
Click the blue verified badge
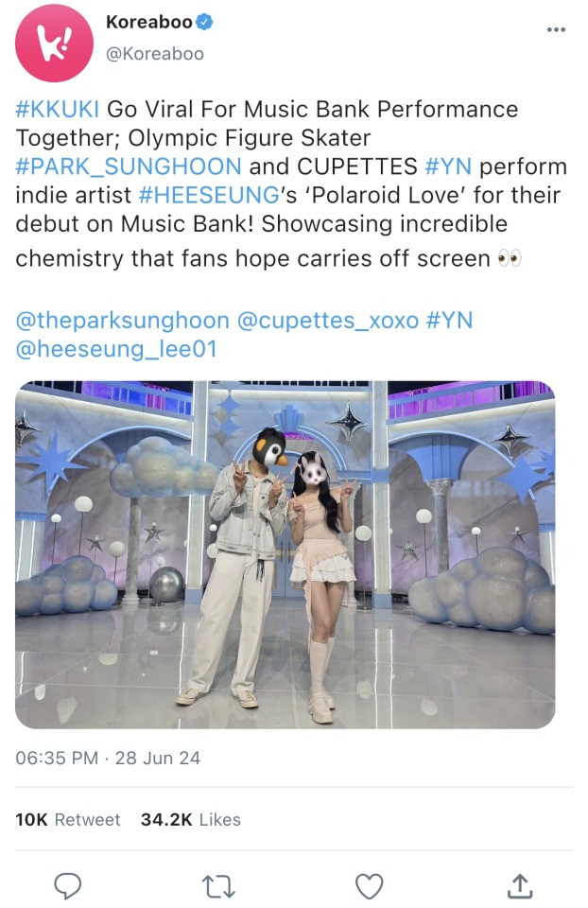pos(204,22)
